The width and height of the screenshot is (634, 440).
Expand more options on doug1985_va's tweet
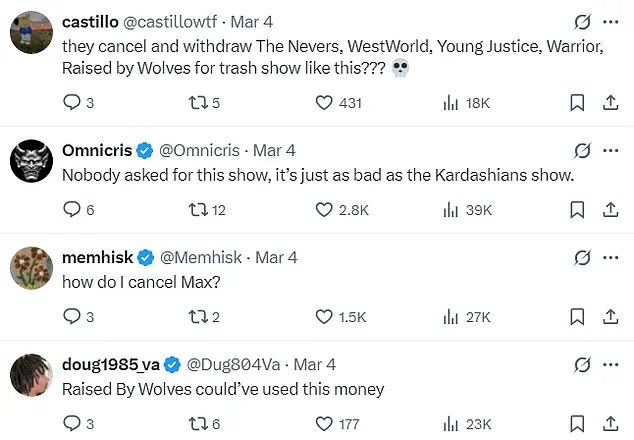click(611, 364)
